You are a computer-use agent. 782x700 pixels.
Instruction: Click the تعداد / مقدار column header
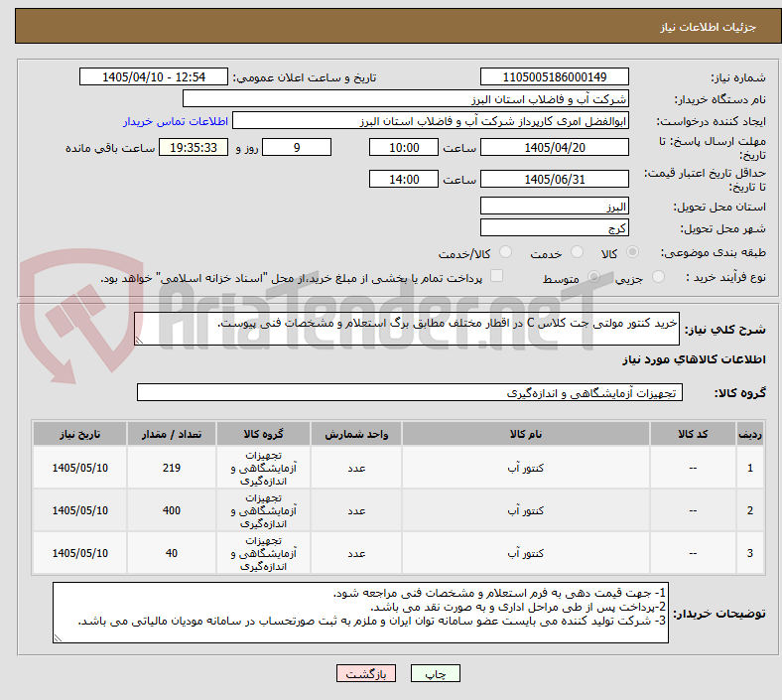click(x=172, y=434)
